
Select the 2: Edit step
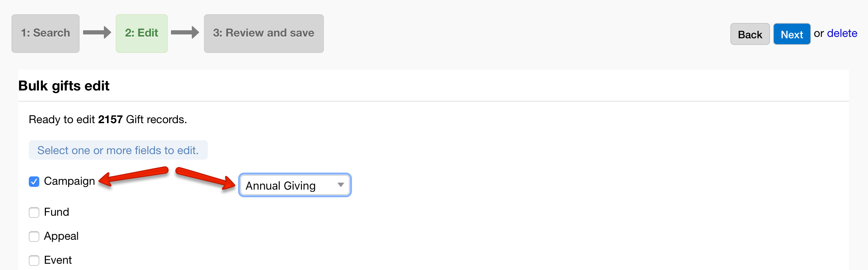(142, 33)
